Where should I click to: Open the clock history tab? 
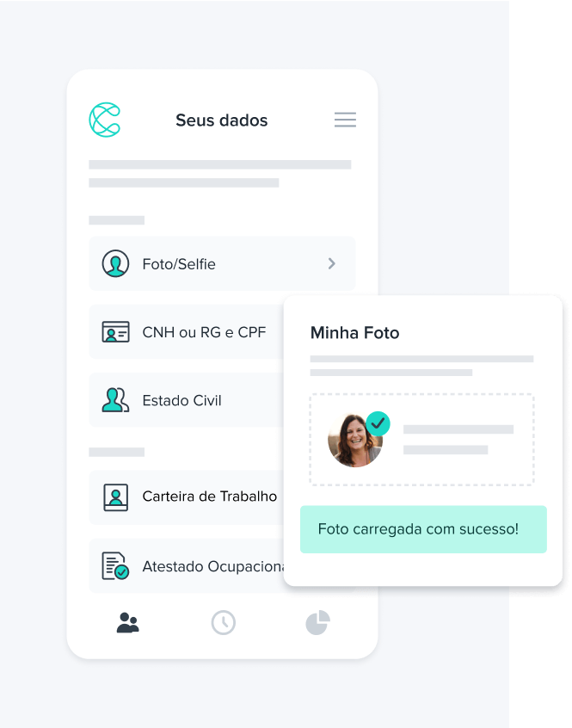click(224, 623)
